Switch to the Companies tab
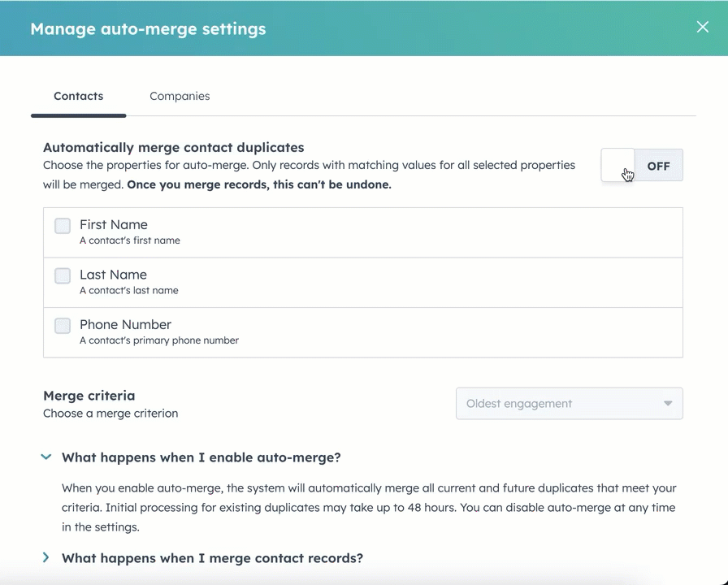The image size is (728, 585). pyautogui.click(x=180, y=96)
